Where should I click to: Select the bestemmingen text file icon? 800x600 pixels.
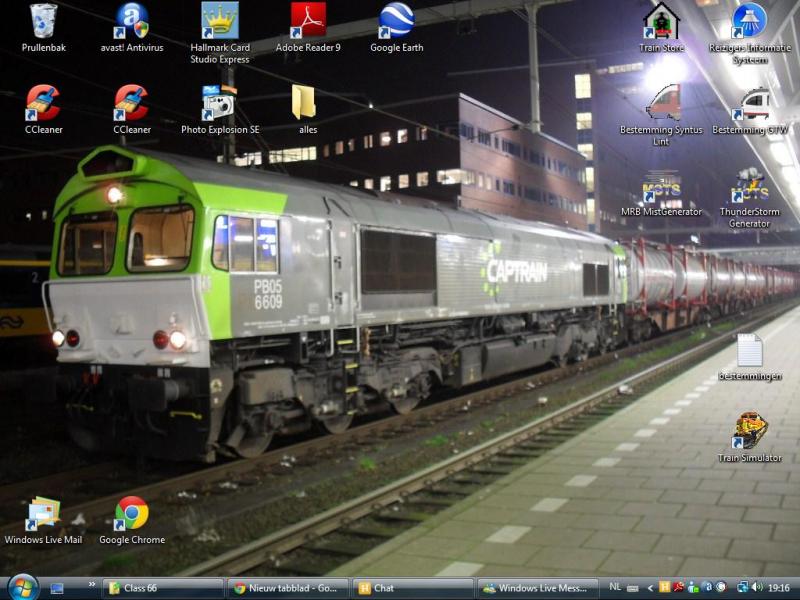tap(749, 357)
